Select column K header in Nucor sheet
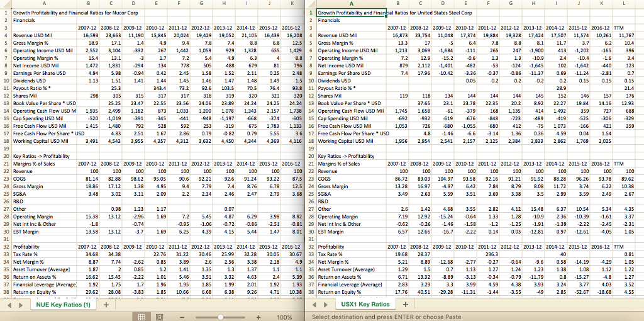644x321 pixels. point(292,4)
